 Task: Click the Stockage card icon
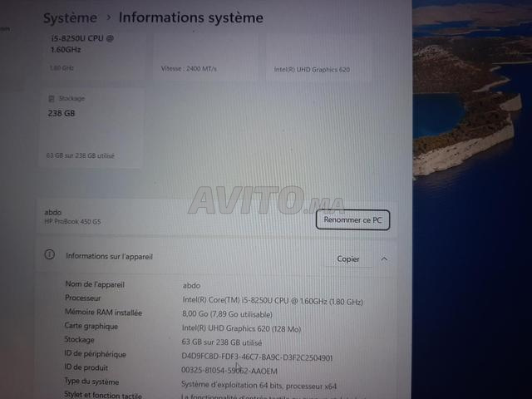[52, 99]
